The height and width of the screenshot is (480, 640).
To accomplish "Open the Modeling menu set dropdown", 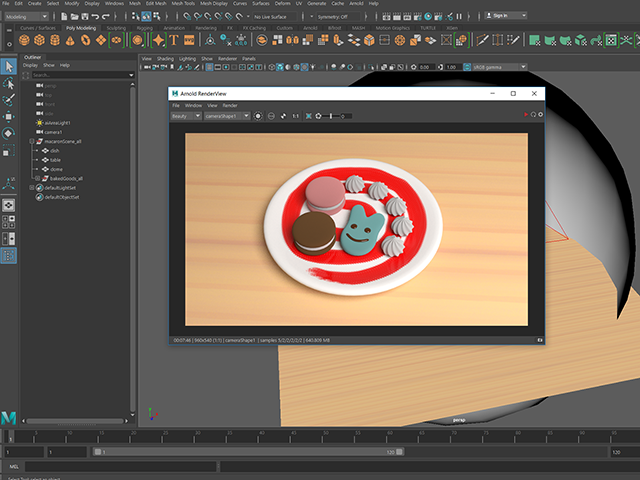I will pyautogui.click(x=27, y=17).
